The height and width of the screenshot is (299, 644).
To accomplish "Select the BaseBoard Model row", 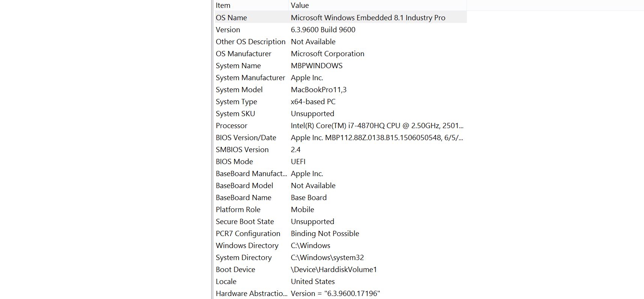I will 340,185.
